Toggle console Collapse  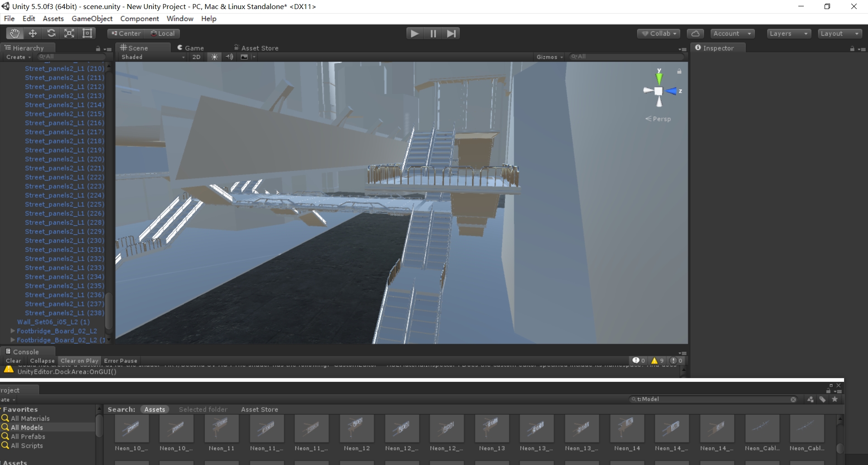click(x=42, y=361)
